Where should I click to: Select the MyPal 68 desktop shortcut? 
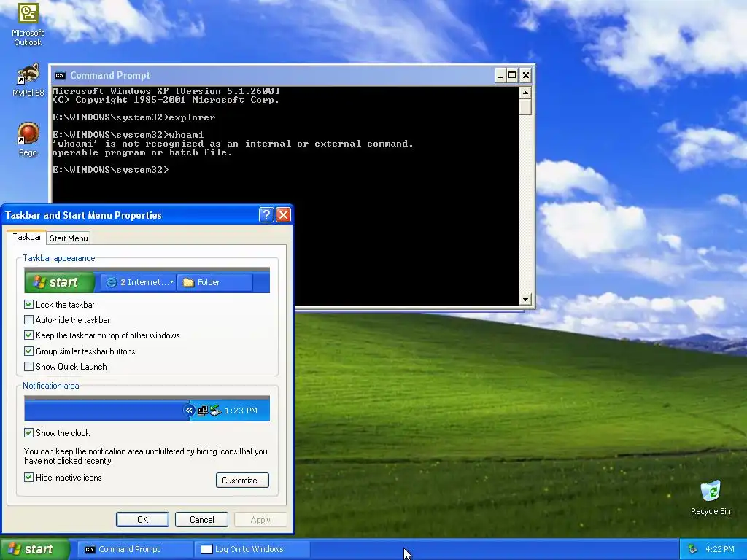tap(28, 79)
